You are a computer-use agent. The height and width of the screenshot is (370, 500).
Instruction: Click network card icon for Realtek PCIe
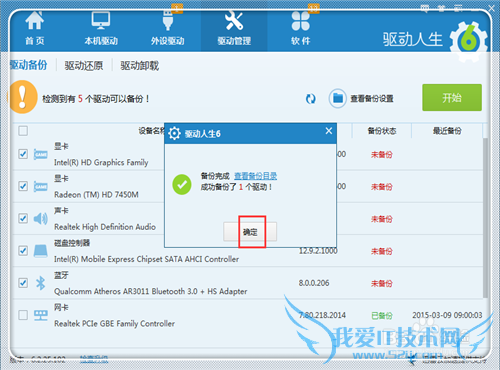click(x=41, y=315)
